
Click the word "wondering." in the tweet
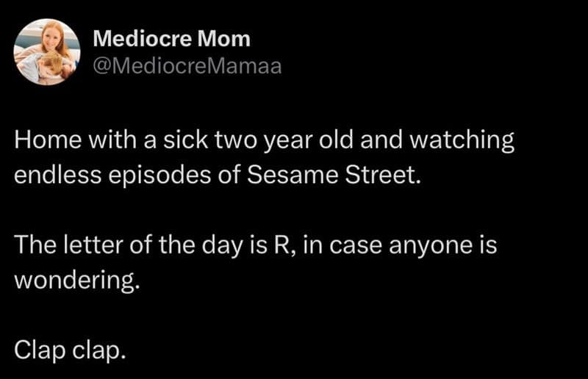click(76, 281)
